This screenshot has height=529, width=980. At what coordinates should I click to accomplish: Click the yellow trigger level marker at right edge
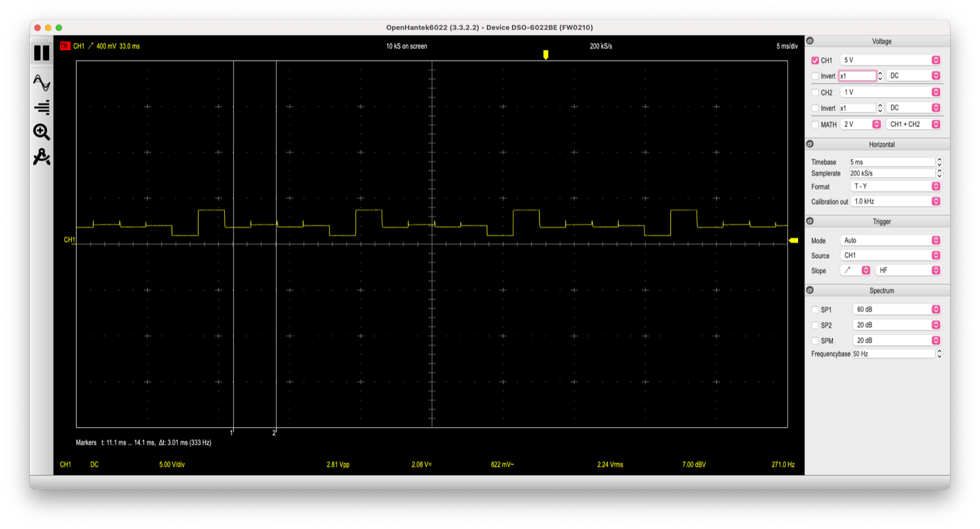(793, 240)
